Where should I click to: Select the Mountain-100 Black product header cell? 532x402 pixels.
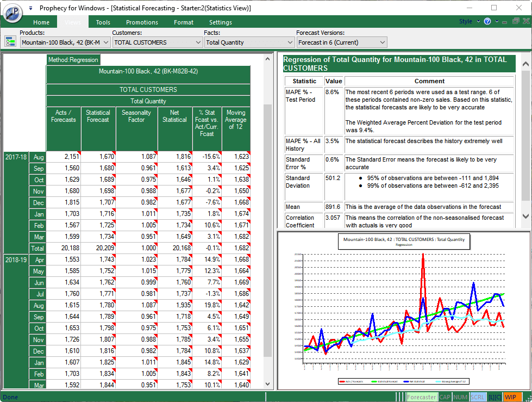click(x=147, y=71)
